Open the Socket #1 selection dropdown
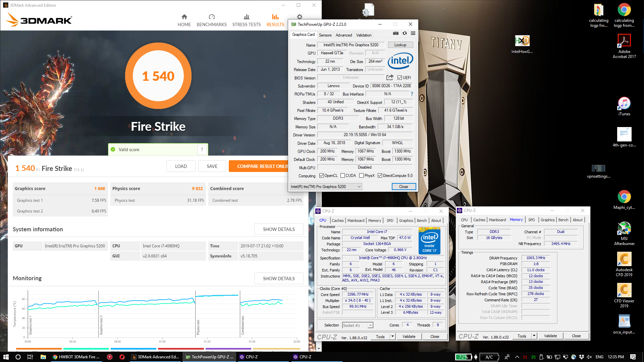Viewport: 644px width, 362px height. pos(357,325)
